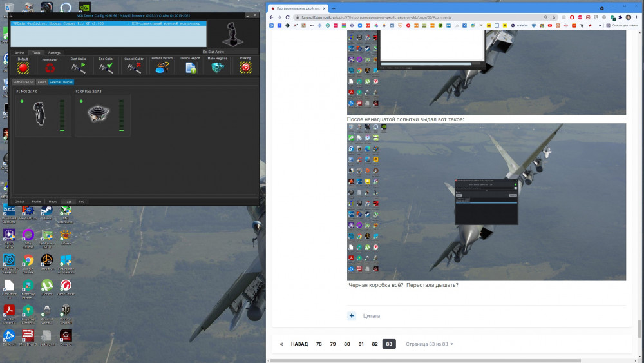Open Battle.net desktop shortcut
644x363 pixels.
tap(9, 338)
